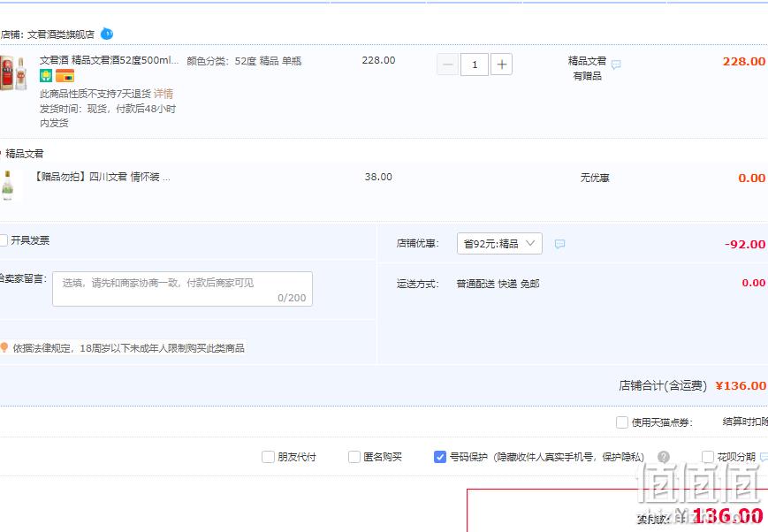Click the 店铺优惠 label
This screenshot has height=532, width=768.
[418, 244]
